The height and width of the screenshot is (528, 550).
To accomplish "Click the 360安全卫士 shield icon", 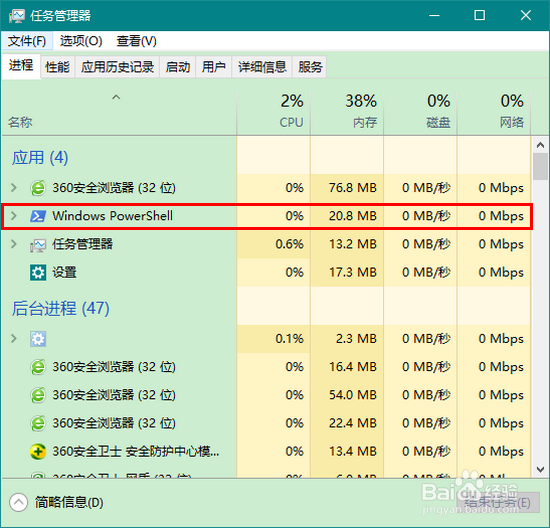I will pos(38,451).
